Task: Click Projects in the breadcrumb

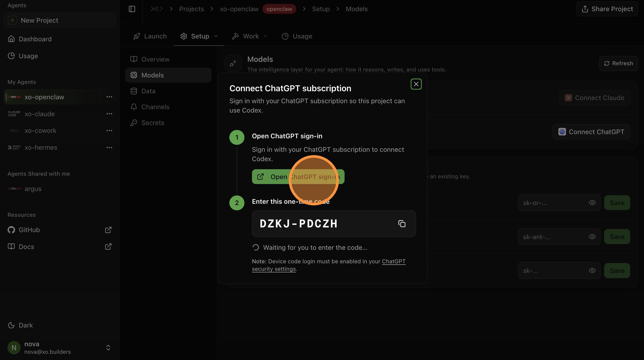Action: click(x=191, y=9)
